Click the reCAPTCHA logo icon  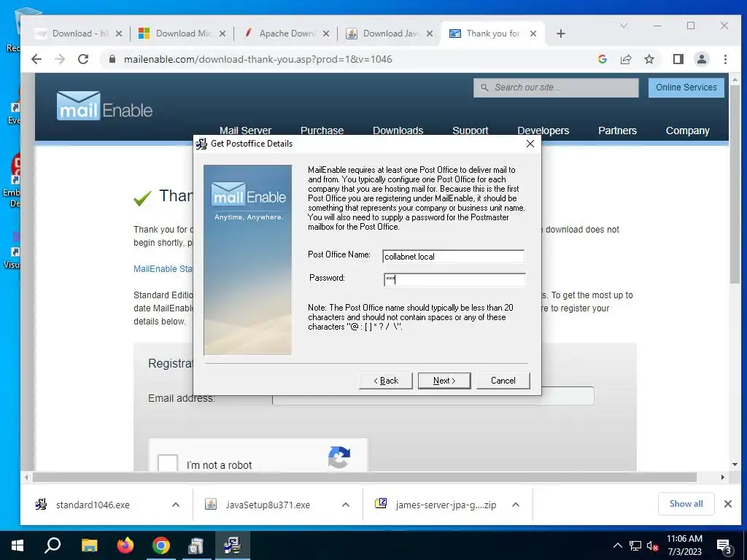point(338,457)
